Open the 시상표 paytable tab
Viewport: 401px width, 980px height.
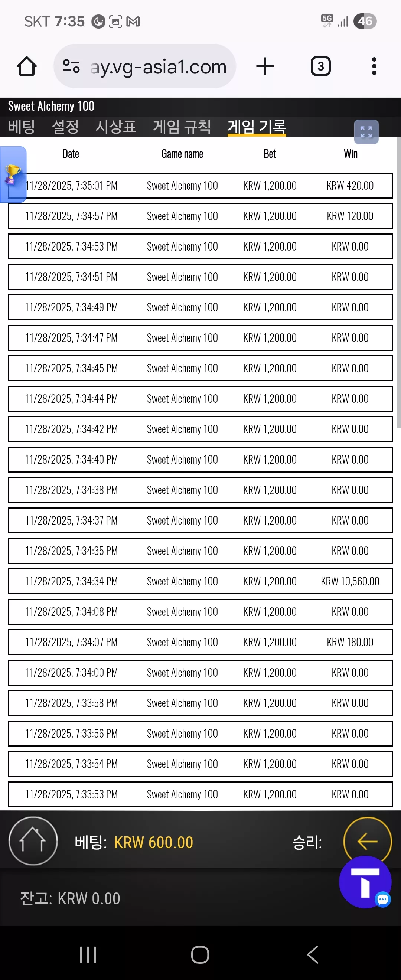(115, 127)
